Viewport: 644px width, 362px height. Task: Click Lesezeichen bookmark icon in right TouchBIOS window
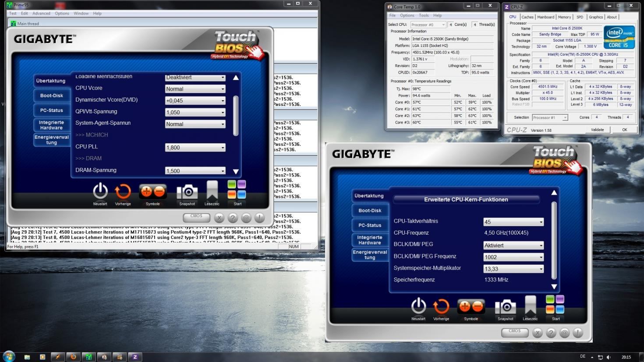click(x=530, y=306)
